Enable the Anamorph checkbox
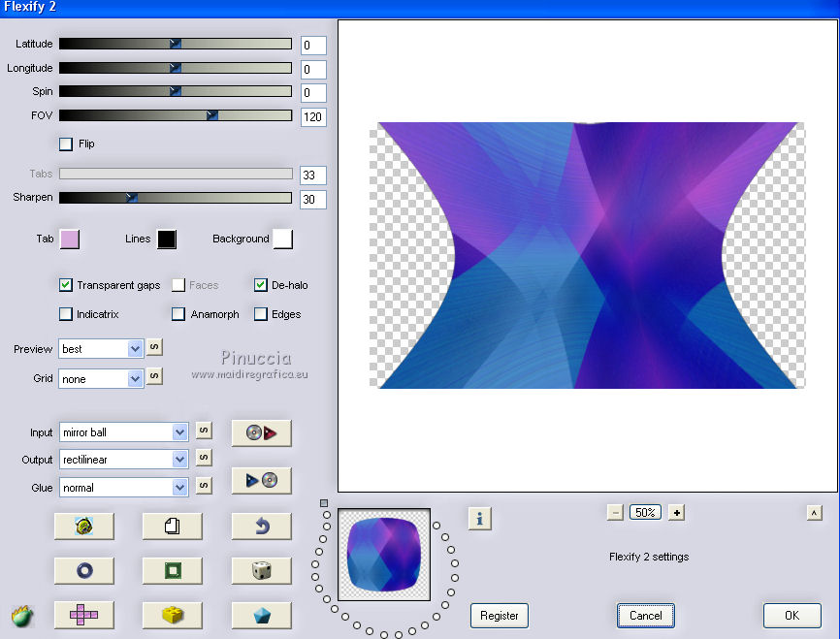 click(x=178, y=314)
